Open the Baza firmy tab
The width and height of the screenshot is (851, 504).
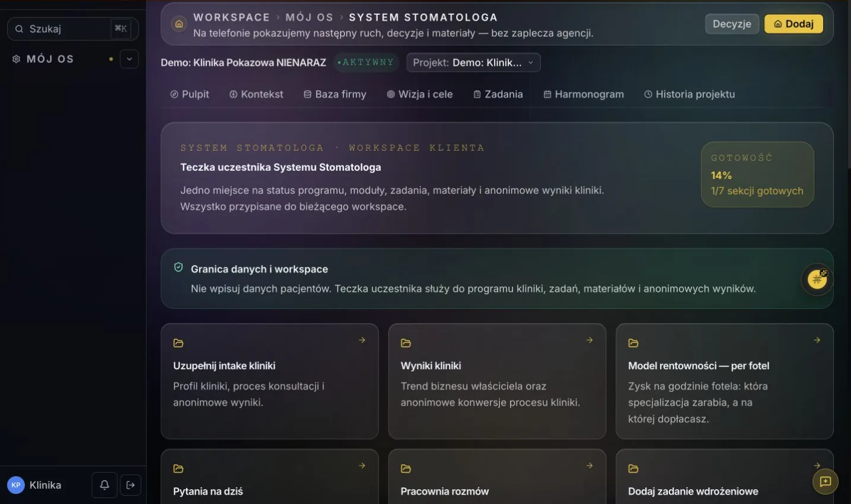pyautogui.click(x=335, y=94)
